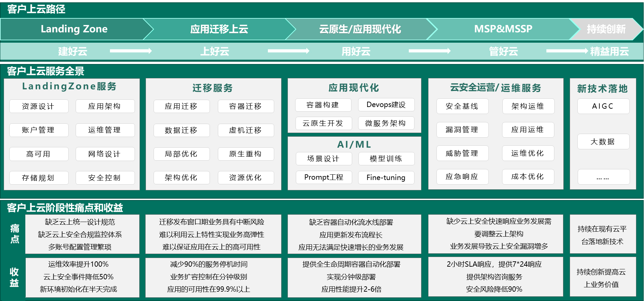644x301 pixels.
Task: Select the 持续创新 stage arrow
Action: click(606, 29)
